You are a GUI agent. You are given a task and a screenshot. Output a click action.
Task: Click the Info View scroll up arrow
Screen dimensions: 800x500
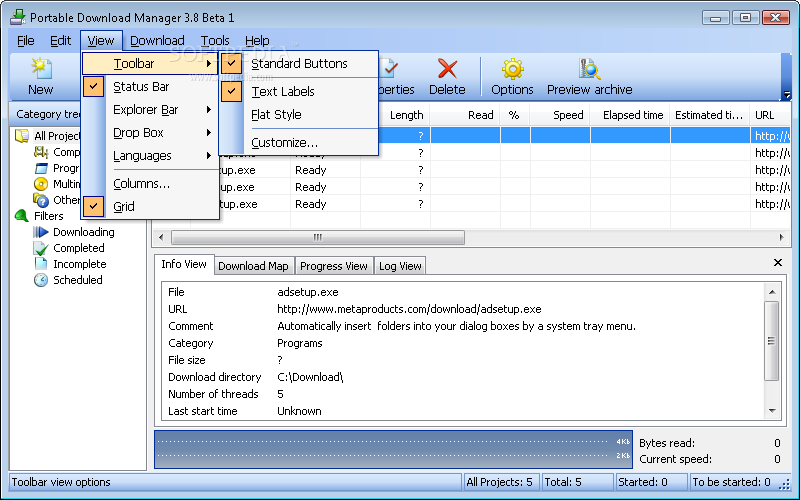point(772,292)
